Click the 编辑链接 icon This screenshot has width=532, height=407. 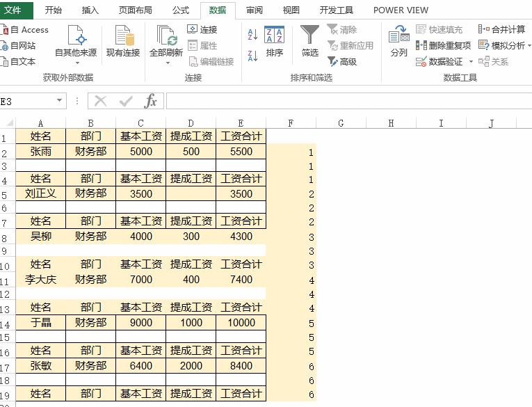(x=193, y=61)
